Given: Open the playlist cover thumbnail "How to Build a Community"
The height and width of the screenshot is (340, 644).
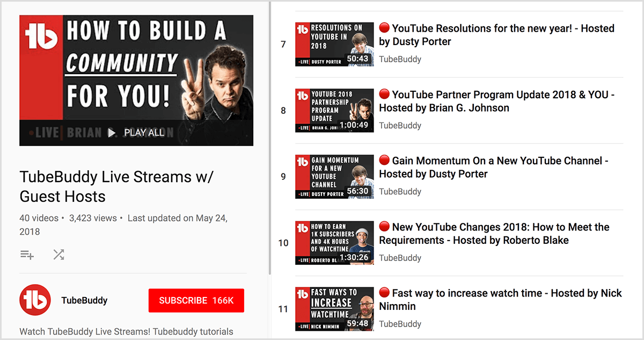Looking at the screenshot, I should [x=136, y=80].
